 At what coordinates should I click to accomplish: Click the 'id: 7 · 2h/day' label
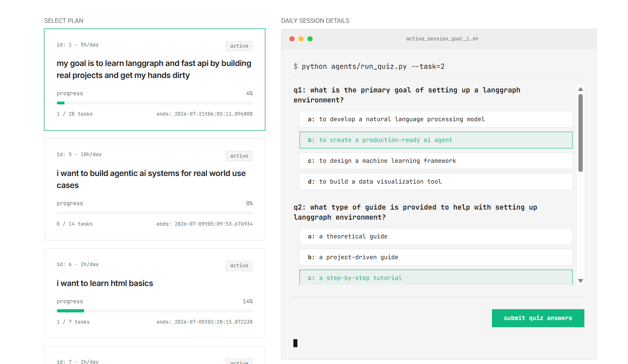[x=78, y=362]
